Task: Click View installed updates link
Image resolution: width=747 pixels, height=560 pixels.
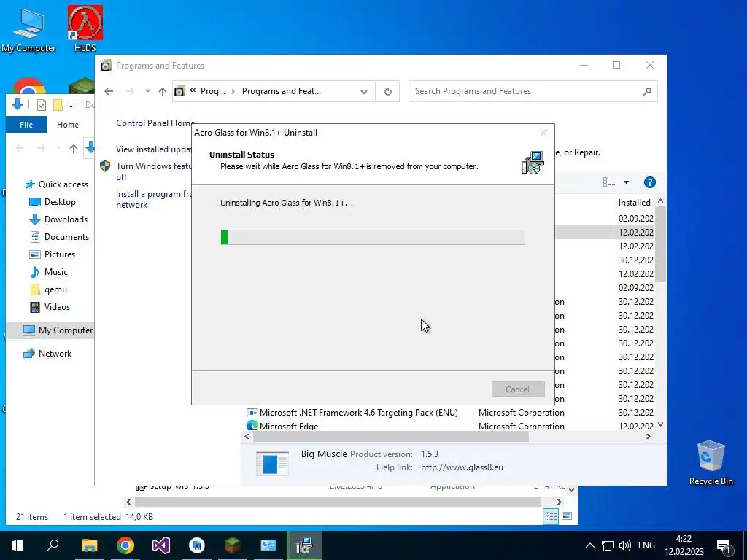Action: [x=153, y=149]
